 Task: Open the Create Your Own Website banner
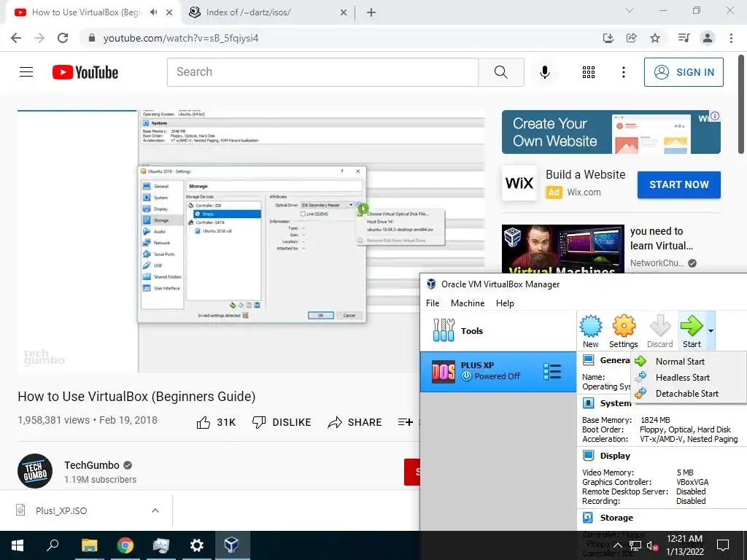coord(611,133)
